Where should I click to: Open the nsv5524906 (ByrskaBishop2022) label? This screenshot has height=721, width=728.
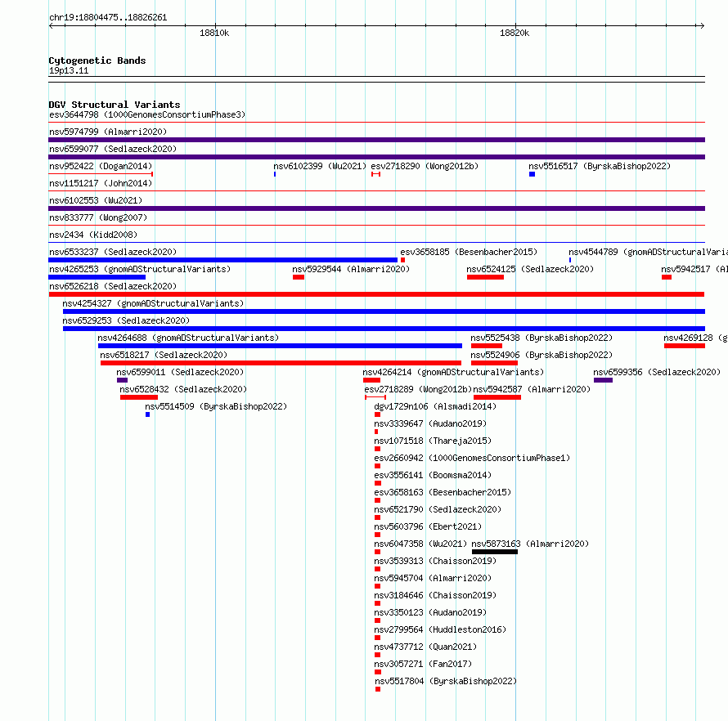[542, 355]
